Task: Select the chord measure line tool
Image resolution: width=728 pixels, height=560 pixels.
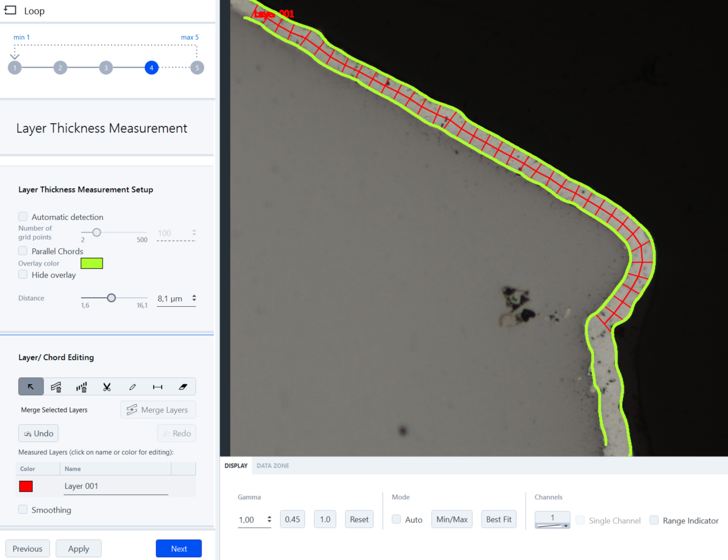Action: [158, 387]
